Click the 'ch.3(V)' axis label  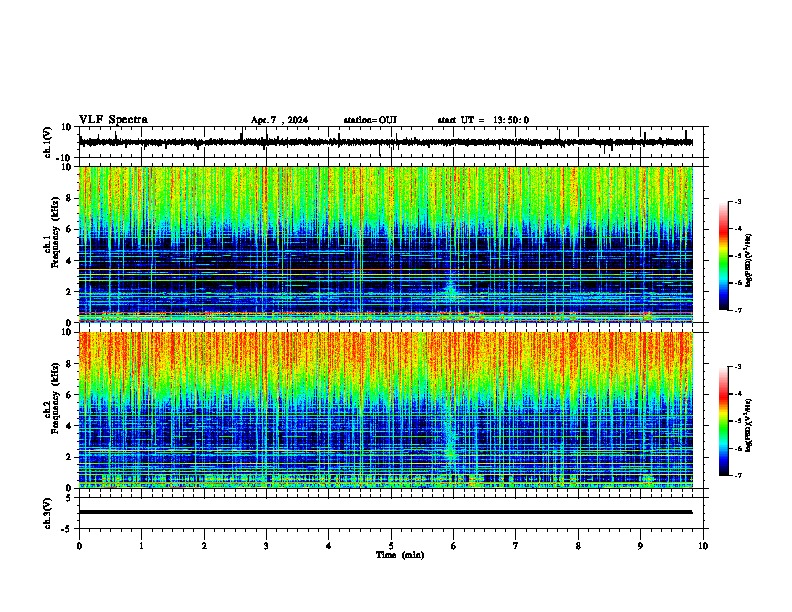click(48, 513)
